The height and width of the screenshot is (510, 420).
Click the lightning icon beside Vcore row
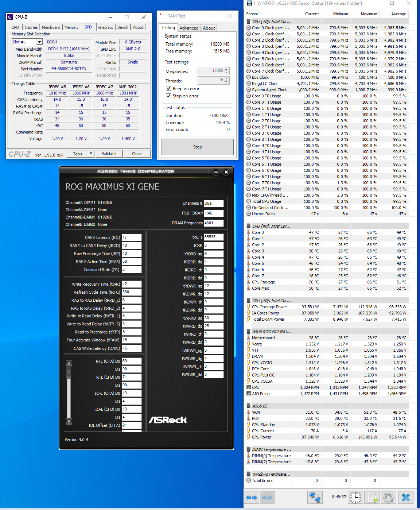coord(249,344)
